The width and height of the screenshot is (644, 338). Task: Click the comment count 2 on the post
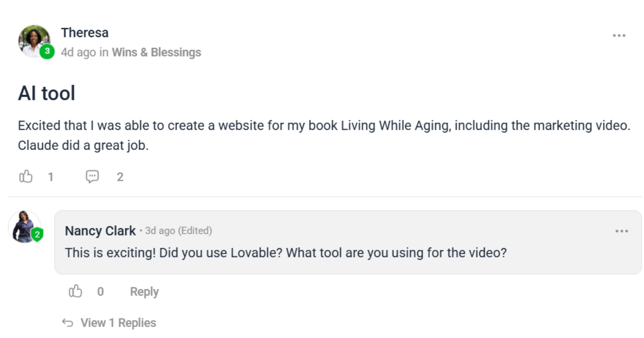coord(120,177)
